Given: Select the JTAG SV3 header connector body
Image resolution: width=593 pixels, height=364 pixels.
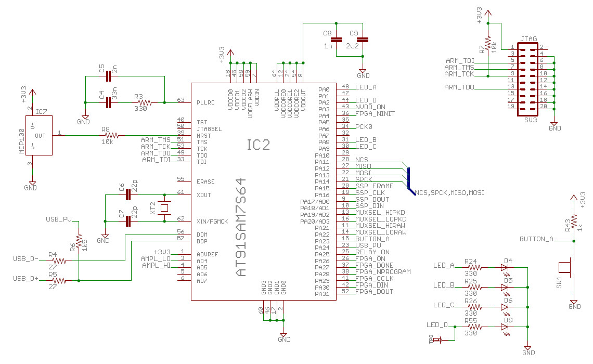Looking at the screenshot, I should click(x=527, y=80).
